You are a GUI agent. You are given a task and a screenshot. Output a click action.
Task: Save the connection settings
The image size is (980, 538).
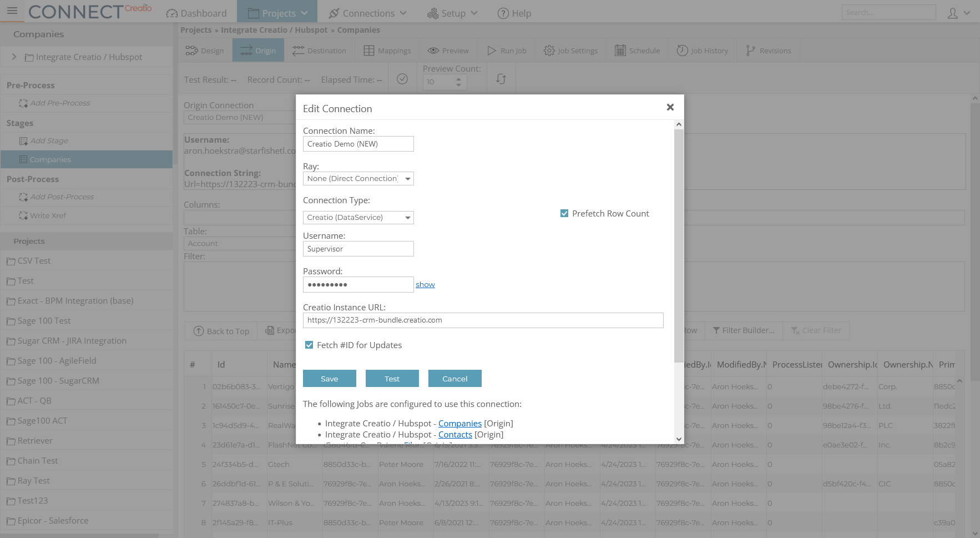(329, 378)
